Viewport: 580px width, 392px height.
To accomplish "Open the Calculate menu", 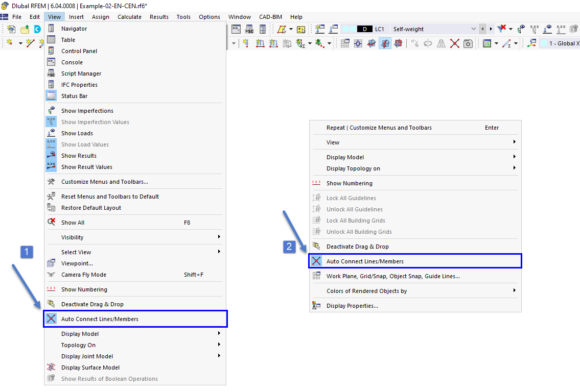I will coord(129,16).
